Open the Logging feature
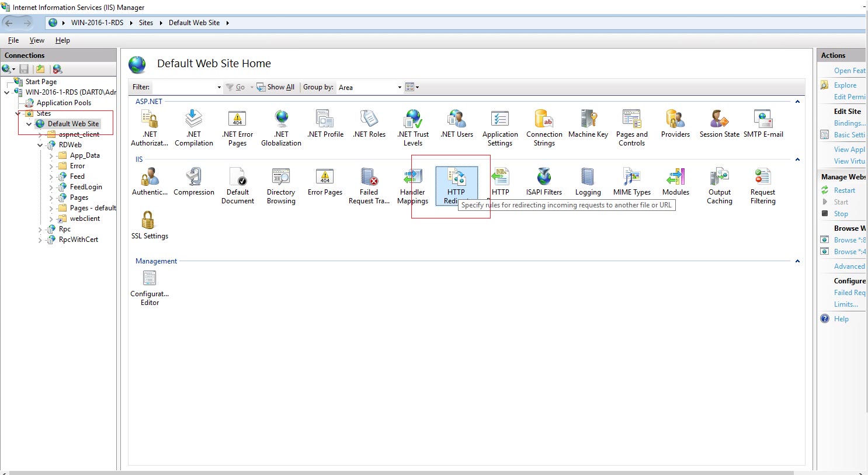 click(x=588, y=182)
